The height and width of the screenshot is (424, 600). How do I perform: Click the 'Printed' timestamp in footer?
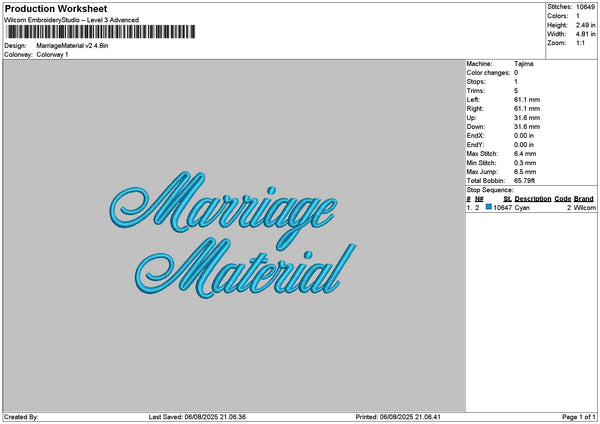[398, 417]
